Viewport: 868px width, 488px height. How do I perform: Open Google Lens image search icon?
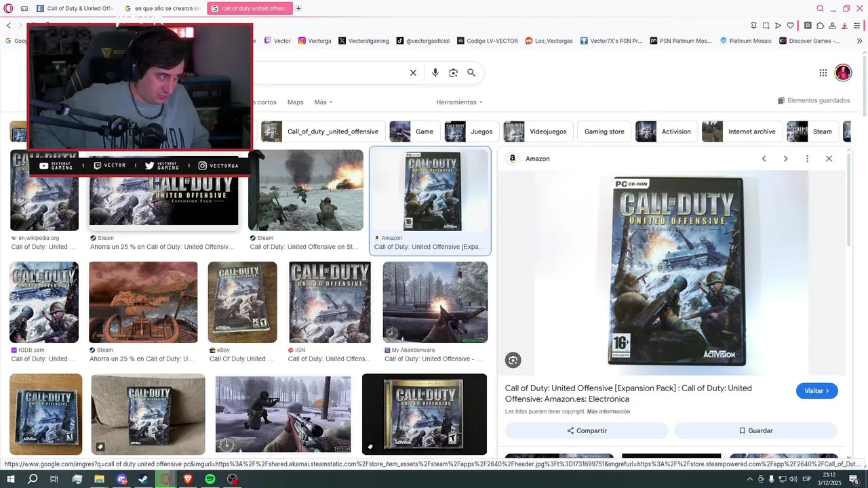(454, 73)
